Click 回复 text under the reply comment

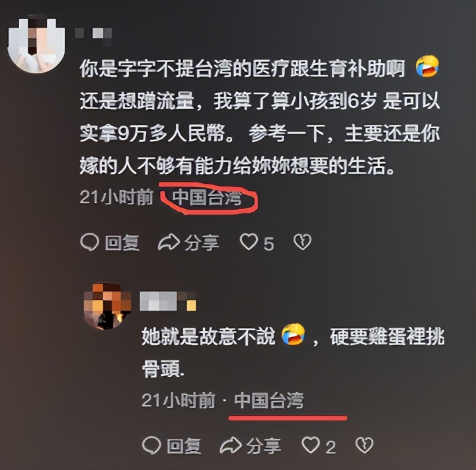184,446
